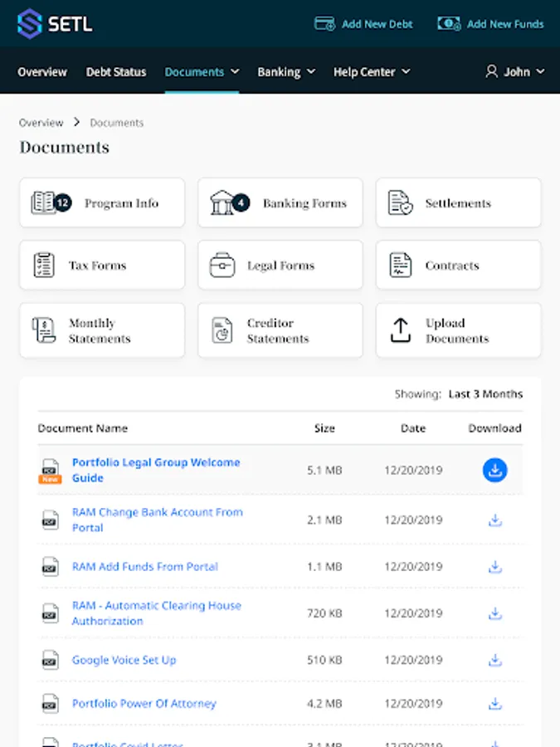The width and height of the screenshot is (560, 747).
Task: Click the Add New Debt card icon
Action: pyautogui.click(x=324, y=24)
